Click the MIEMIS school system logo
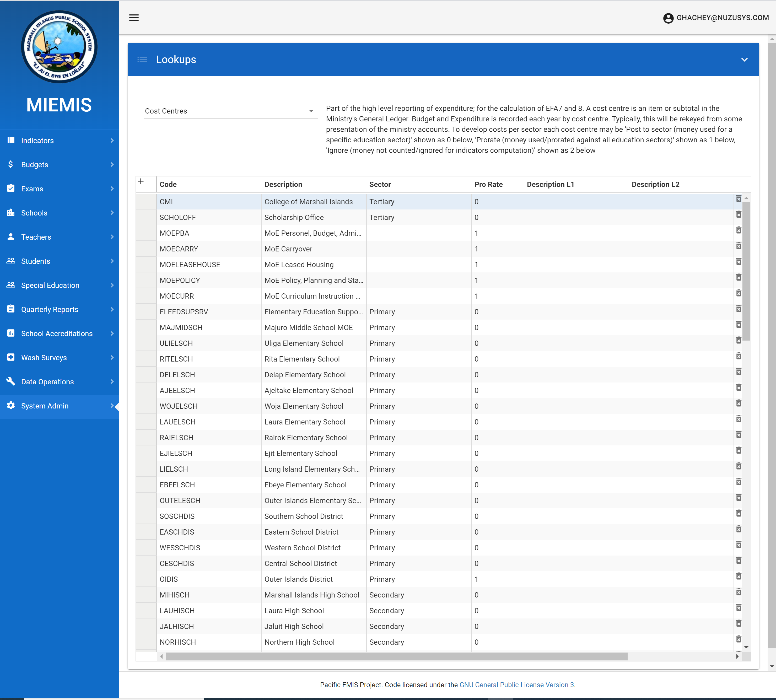Viewport: 776px width, 700px height. (59, 47)
